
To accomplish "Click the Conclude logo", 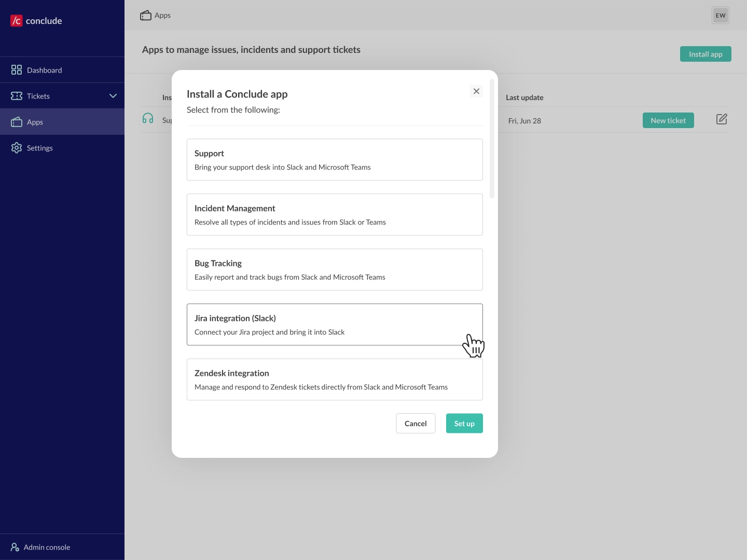I will click(x=36, y=21).
